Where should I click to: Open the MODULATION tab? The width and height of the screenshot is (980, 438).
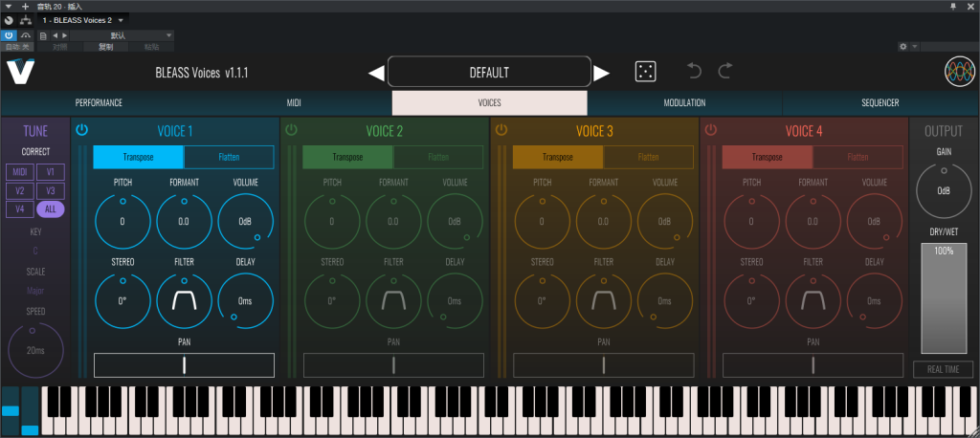tap(684, 103)
